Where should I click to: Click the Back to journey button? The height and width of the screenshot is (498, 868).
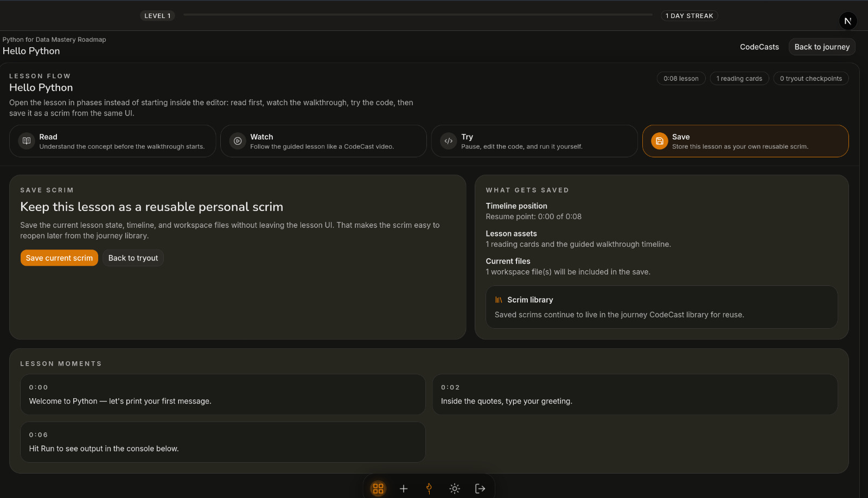coord(822,47)
